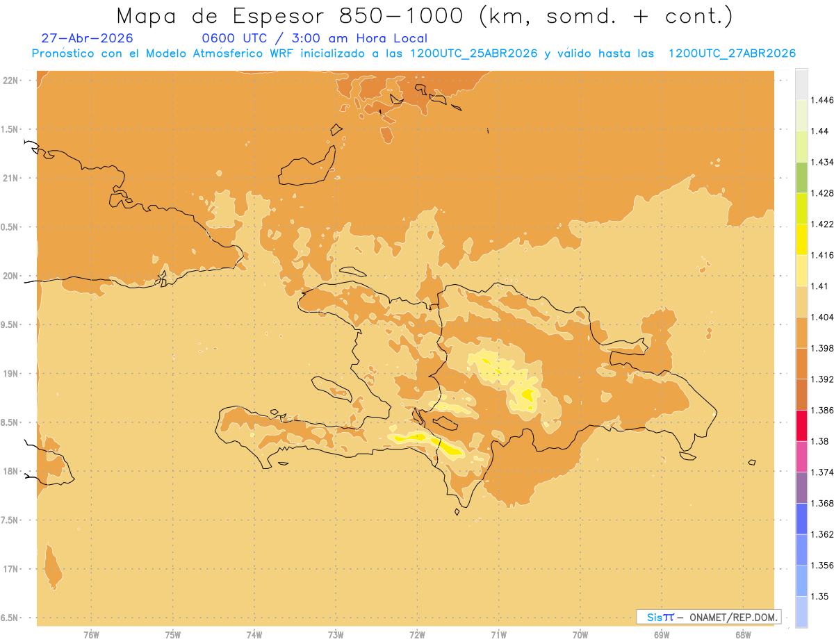Image resolution: width=834 pixels, height=644 pixels.
Task: Click the 1.446 legend value label
Action: (821, 100)
